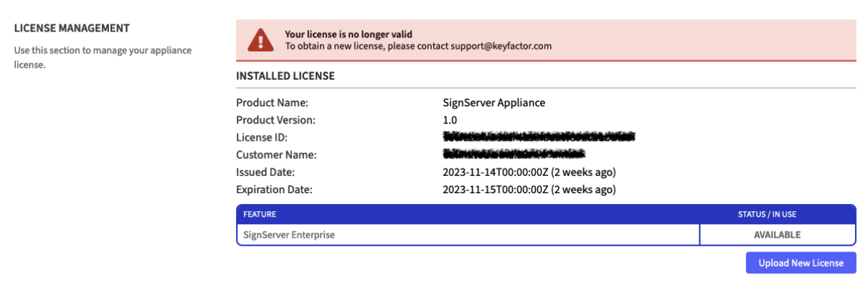This screenshot has height=306, width=868.
Task: Click the FEATURE column header
Action: point(260,214)
